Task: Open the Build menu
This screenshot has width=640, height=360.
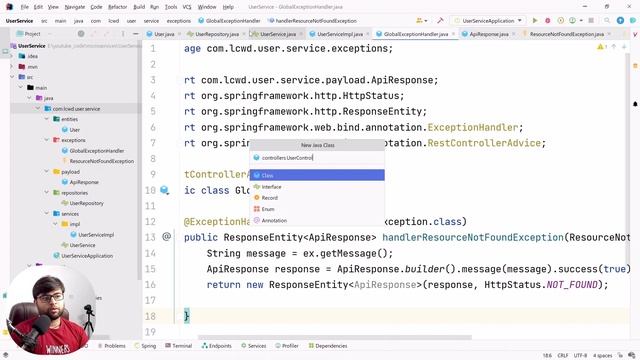Action: 139,7
